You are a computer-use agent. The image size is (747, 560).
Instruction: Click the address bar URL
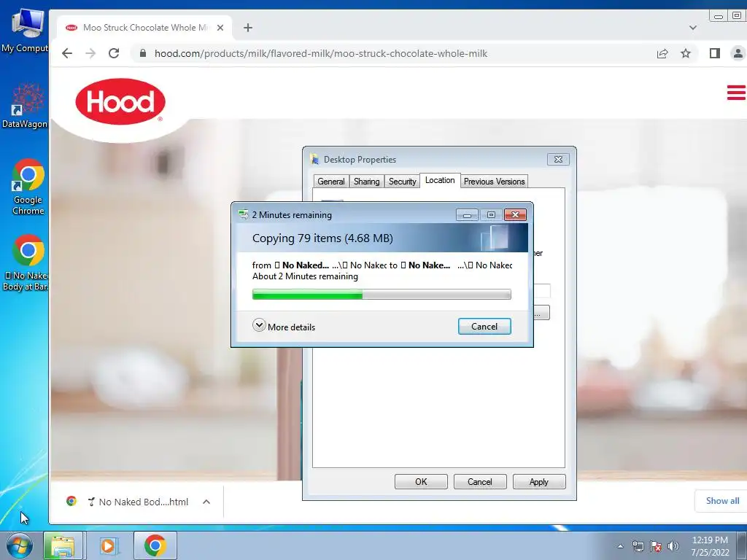(321, 53)
